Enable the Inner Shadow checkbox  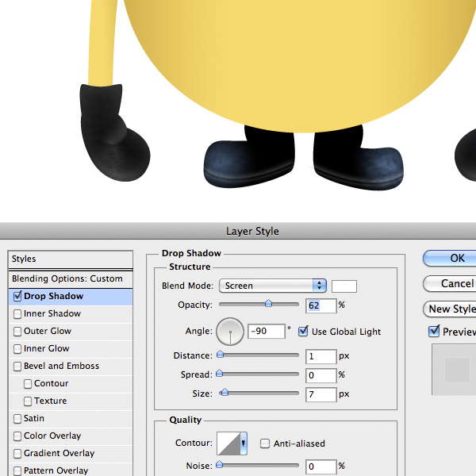(x=17, y=314)
